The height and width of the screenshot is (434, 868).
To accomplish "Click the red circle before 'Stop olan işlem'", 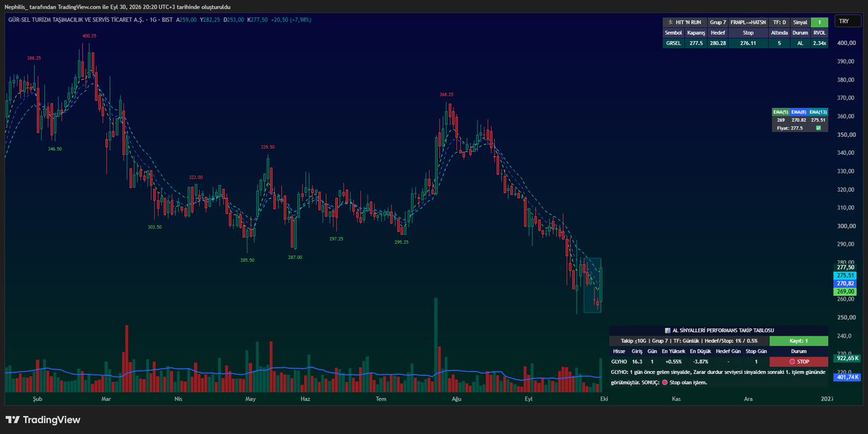I will (x=665, y=382).
